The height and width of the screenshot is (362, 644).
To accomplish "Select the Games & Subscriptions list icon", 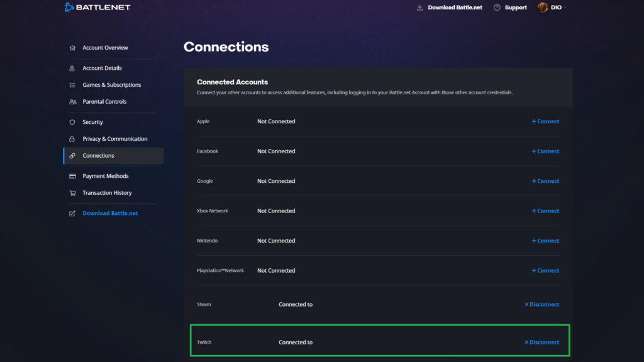I will pos(72,84).
